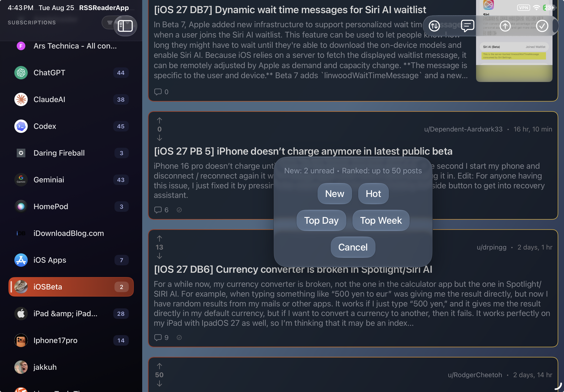Click the iOSBeta 2 unread badge

click(x=121, y=287)
